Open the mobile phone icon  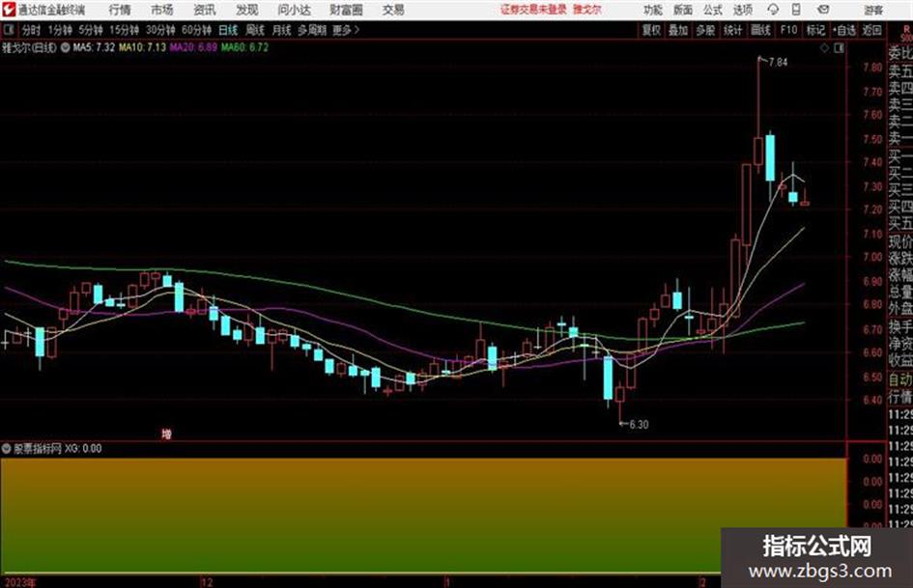click(796, 10)
